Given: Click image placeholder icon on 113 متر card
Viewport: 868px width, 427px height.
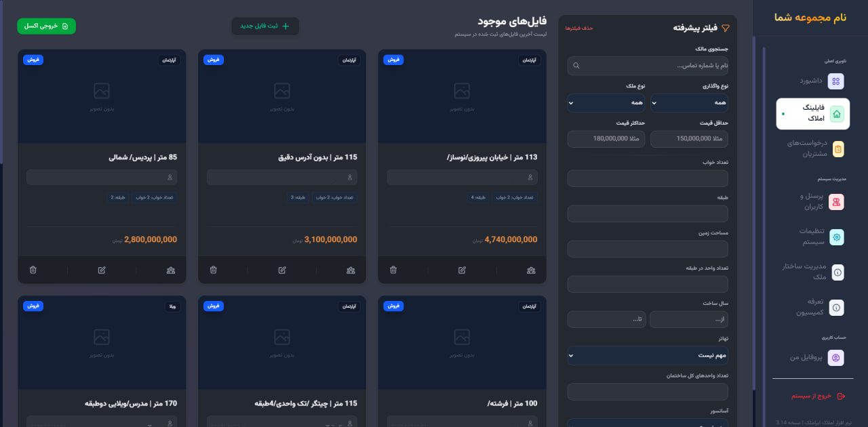Looking at the screenshot, I should 462,91.
